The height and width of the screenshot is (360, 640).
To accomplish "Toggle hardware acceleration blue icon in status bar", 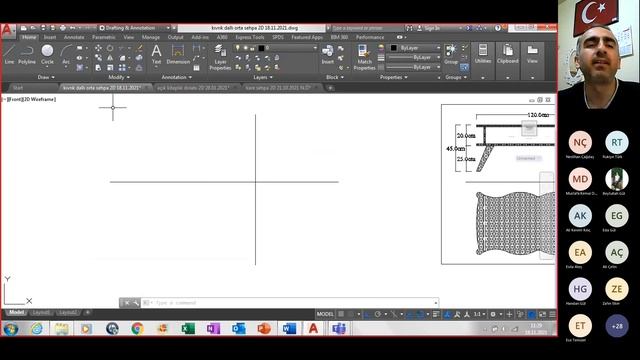I will click(532, 314).
